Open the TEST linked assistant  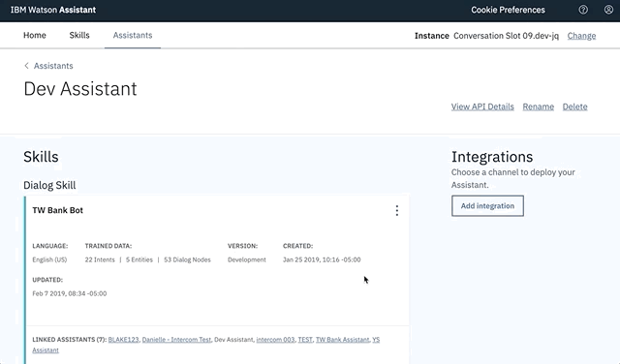click(305, 340)
